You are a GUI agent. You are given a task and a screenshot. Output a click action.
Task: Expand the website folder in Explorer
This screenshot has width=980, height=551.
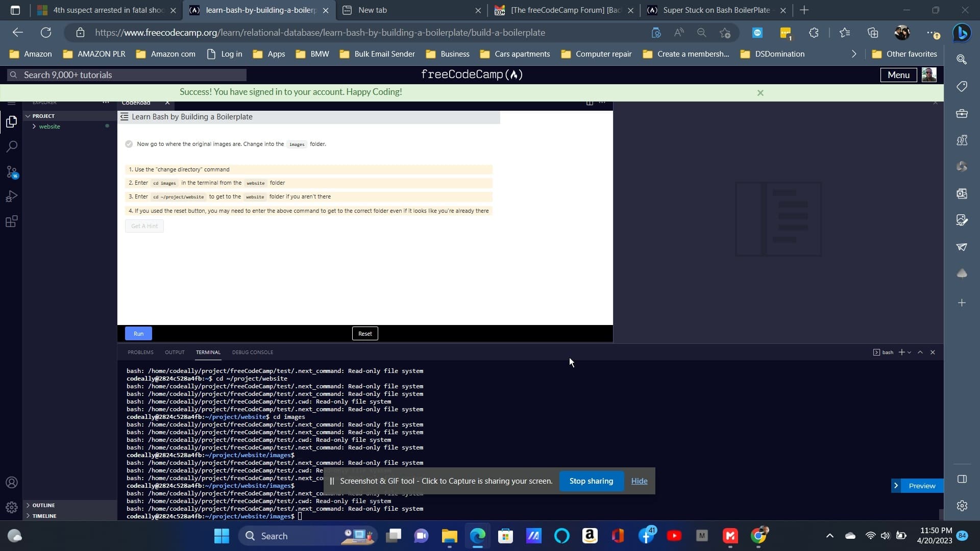(49, 127)
